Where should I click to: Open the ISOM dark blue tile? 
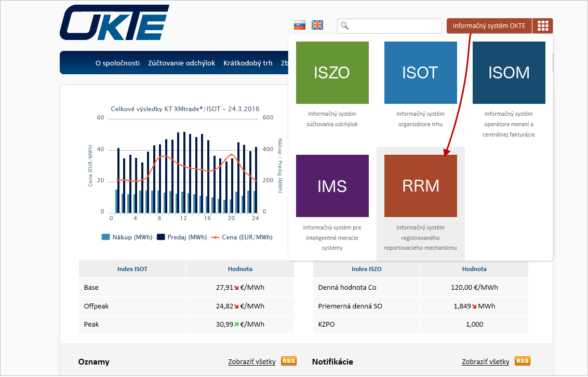click(509, 73)
